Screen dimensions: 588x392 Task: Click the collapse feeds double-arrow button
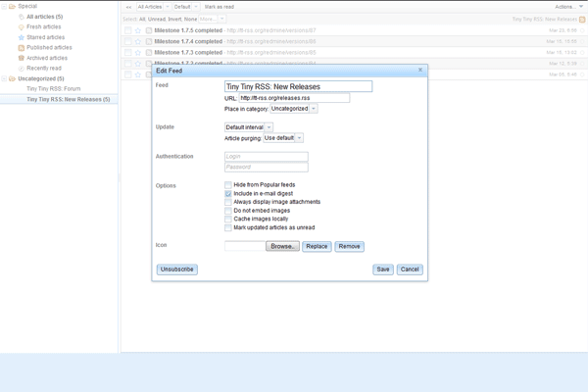tap(128, 6)
